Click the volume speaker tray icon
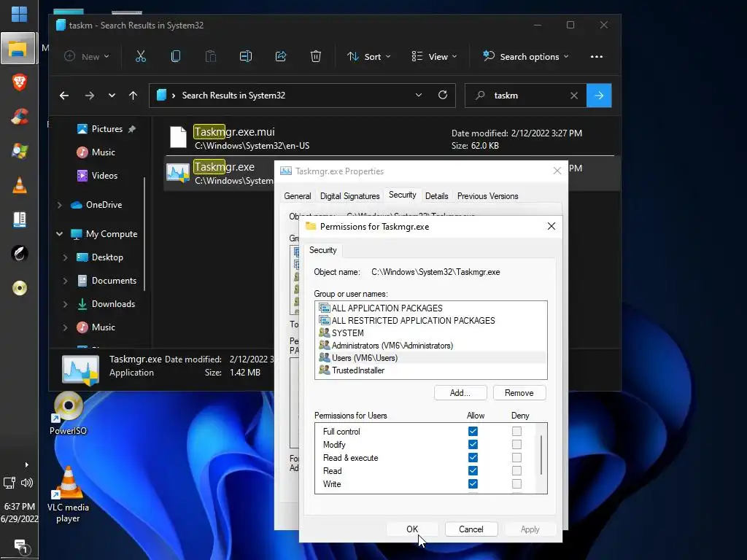This screenshot has height=560, width=747. (27, 483)
